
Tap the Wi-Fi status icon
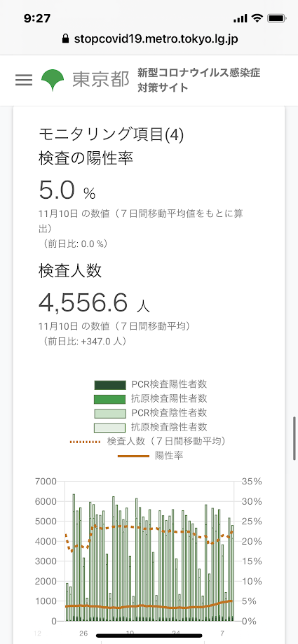257,18
